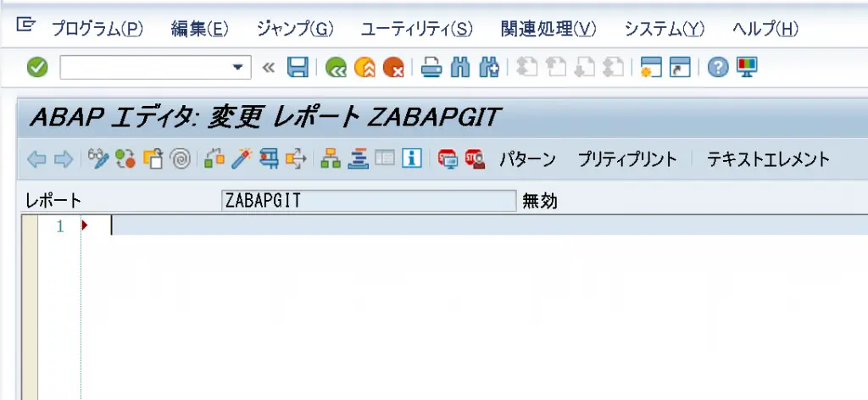Screen dimensions: 868x400
Task: Open the ジャンプ(G) menu
Action: 295,30
